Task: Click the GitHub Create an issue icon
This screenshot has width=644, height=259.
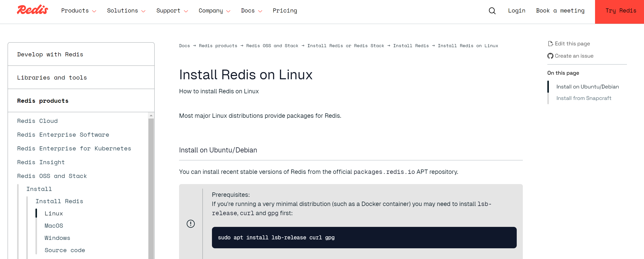Action: pyautogui.click(x=550, y=56)
